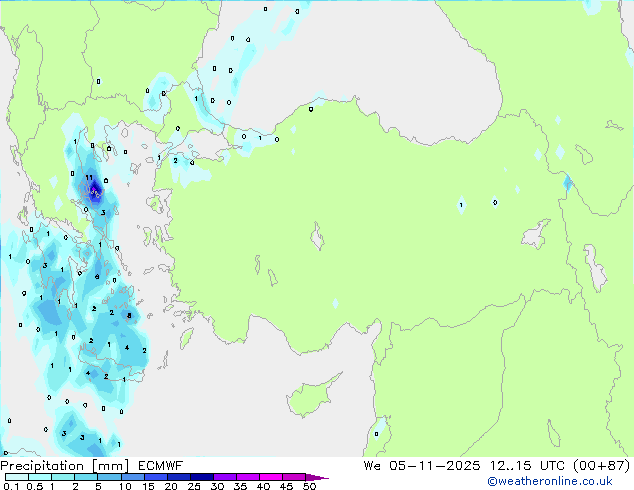Image resolution: width=634 pixels, height=490 pixels.
Task: Click the magenta swatch between 40 and 45
Action: click(271, 477)
